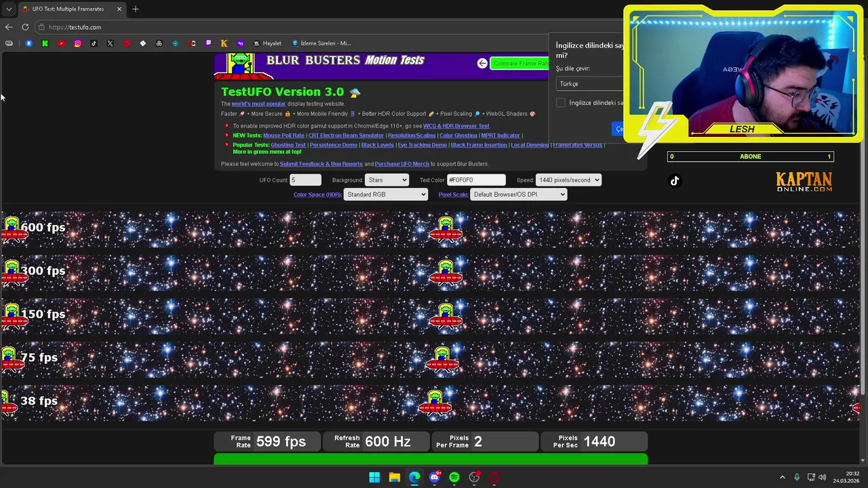The image size is (868, 488).
Task: Open the green Compare Frame Rates menu
Action: pos(520,63)
